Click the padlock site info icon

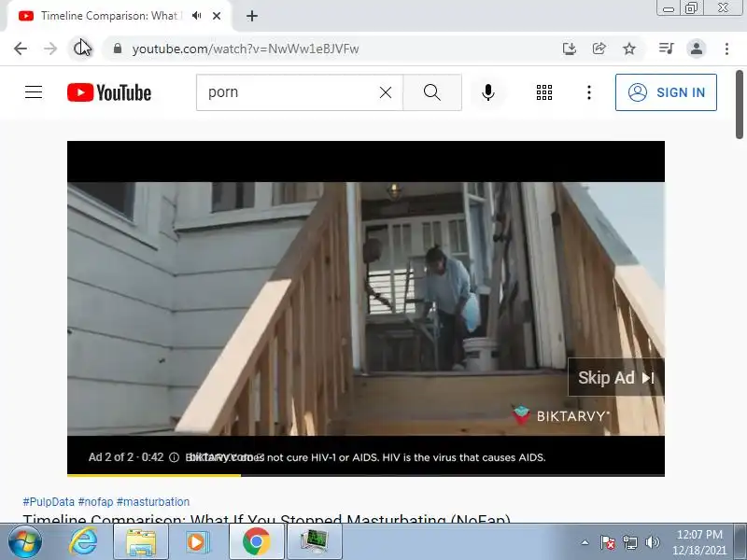[118, 49]
